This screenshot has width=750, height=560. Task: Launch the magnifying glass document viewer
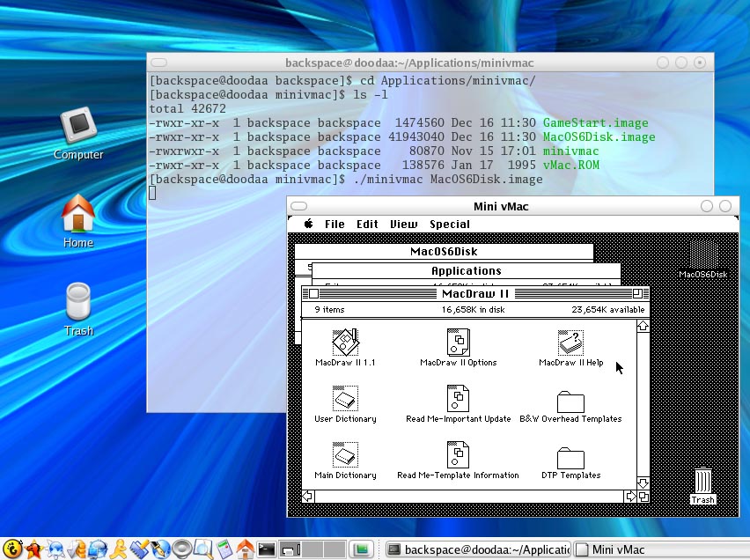pyautogui.click(x=202, y=549)
